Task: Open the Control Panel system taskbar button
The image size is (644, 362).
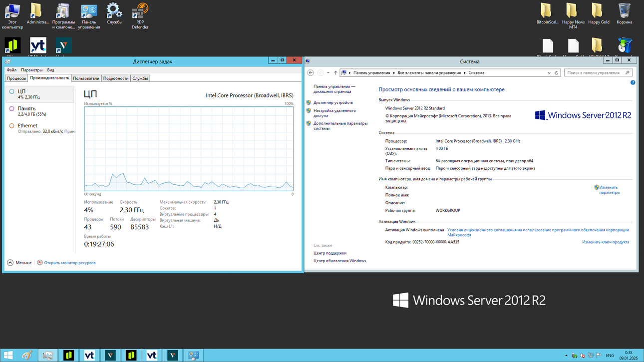Action: (x=193, y=356)
